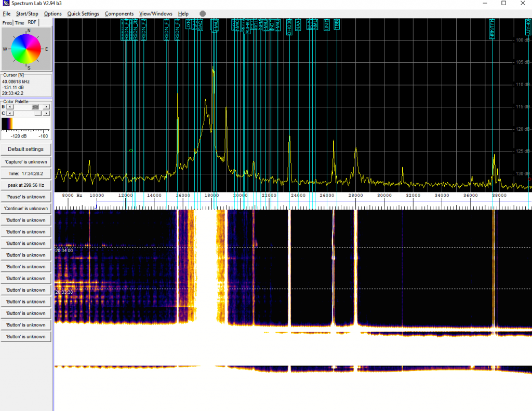The image size is (532, 411).
Task: Click the 'Pause' is unknown button
Action: click(x=26, y=197)
